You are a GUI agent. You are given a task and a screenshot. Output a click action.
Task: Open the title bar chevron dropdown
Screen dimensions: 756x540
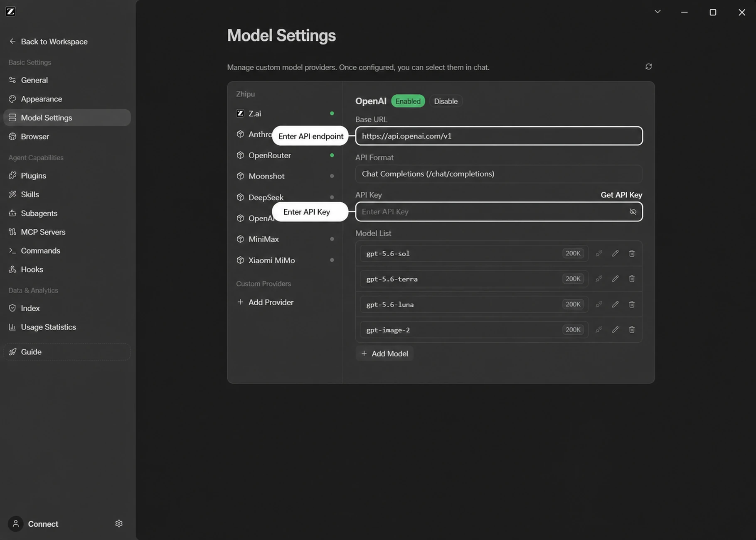[657, 12]
